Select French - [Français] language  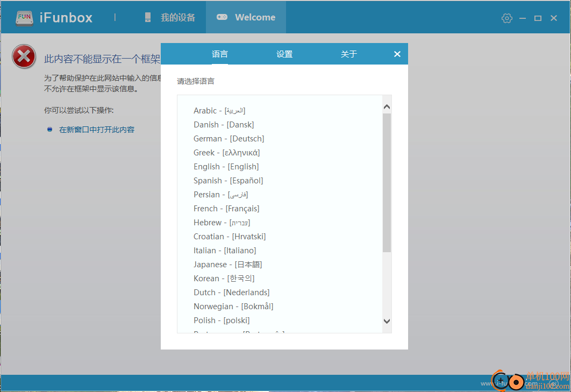tap(226, 209)
